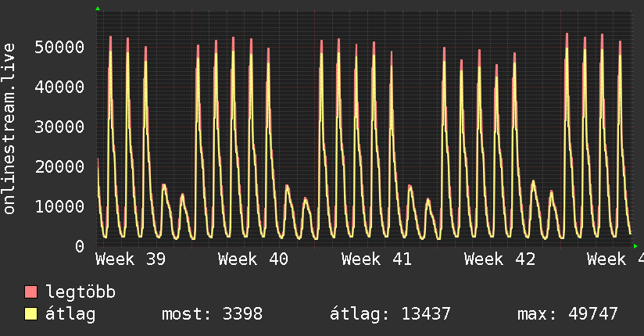
Task: Click the 10000 y-axis tick label
Action: coord(59,206)
